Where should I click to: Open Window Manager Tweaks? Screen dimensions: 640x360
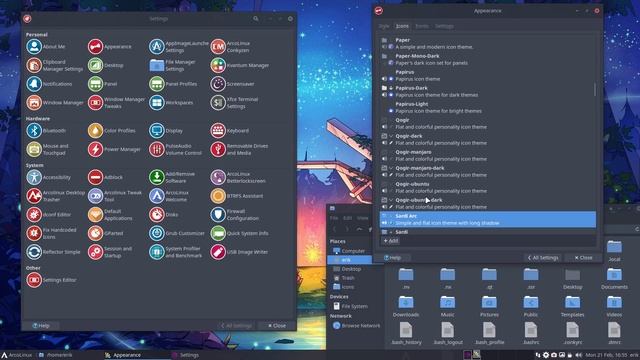[x=116, y=103]
